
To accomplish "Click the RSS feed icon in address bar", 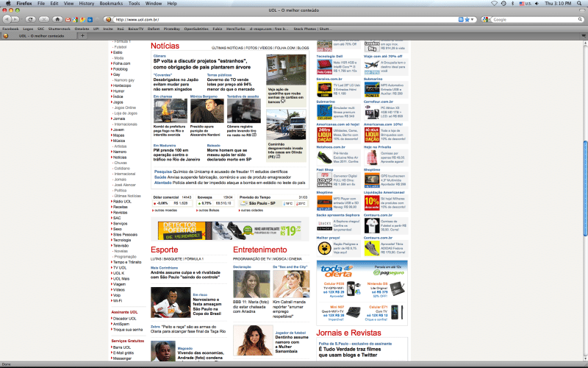I will 461,20.
